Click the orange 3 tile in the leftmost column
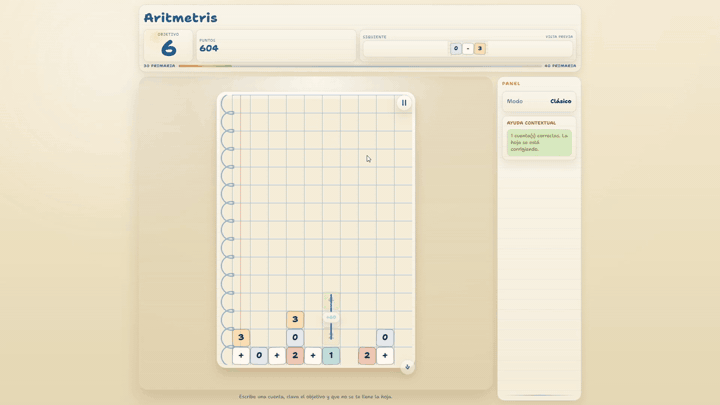Viewport: 720px width, 405px height. (241, 337)
